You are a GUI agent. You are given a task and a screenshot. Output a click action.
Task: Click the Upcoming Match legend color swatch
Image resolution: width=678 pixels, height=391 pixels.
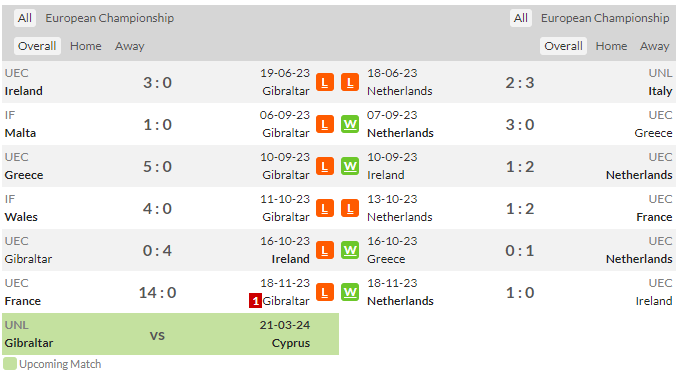[10, 364]
